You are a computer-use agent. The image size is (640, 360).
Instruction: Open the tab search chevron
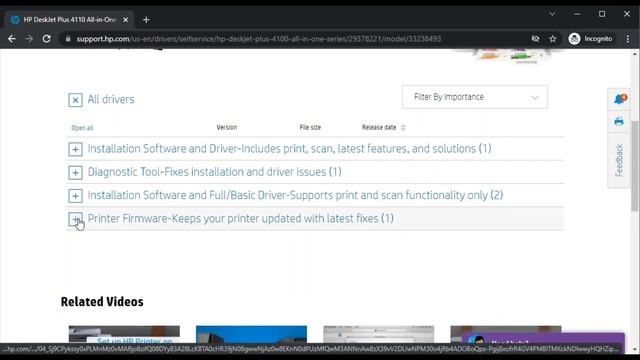552,14
